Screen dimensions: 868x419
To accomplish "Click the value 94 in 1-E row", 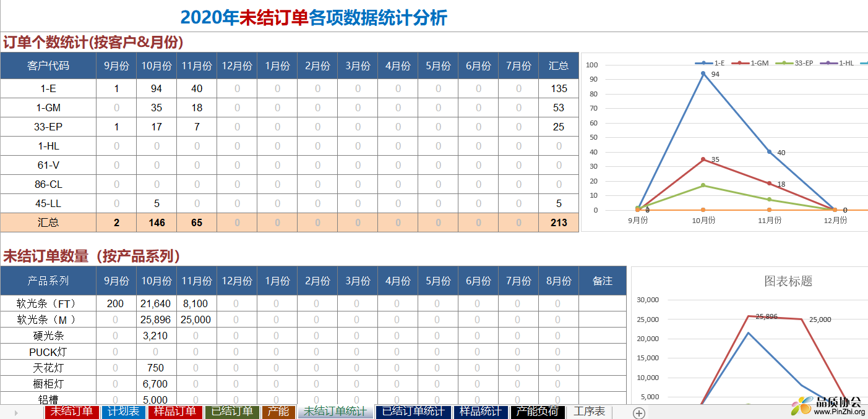I will pos(157,88).
